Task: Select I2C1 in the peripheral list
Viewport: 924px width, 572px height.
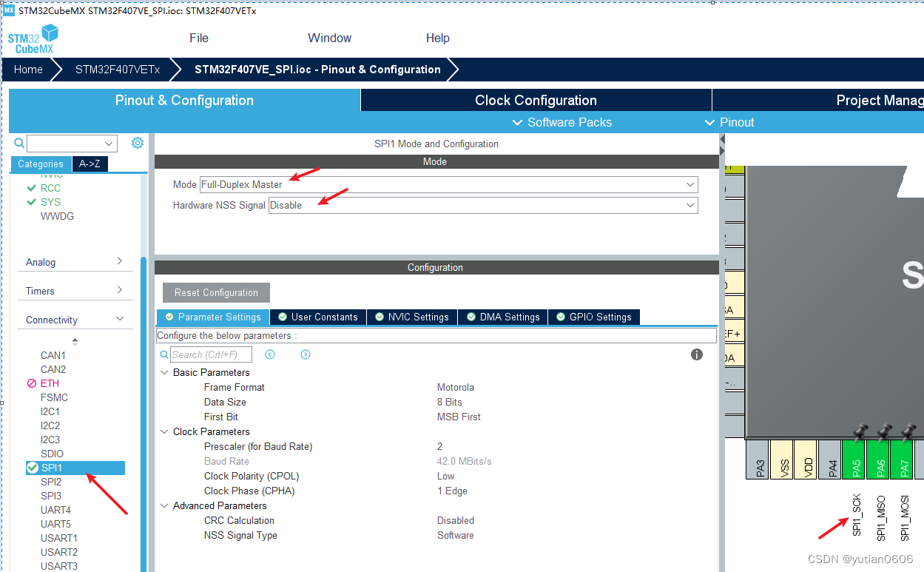Action: 50,411
